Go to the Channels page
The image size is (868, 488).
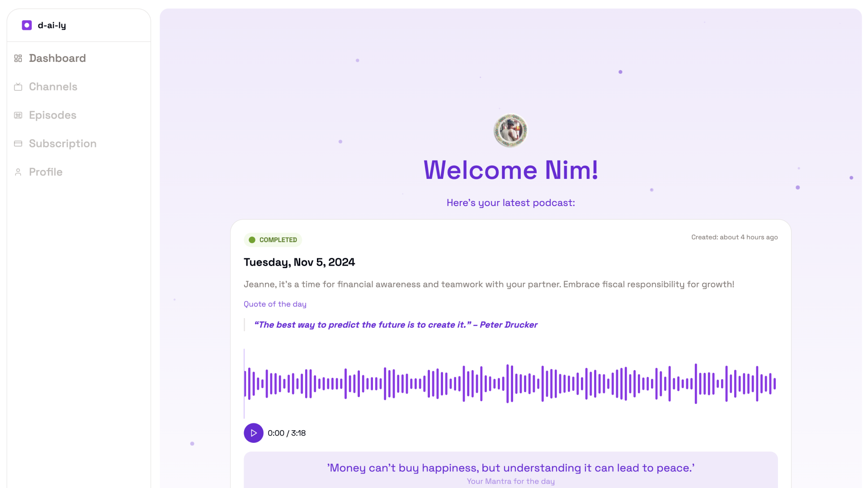(x=53, y=87)
